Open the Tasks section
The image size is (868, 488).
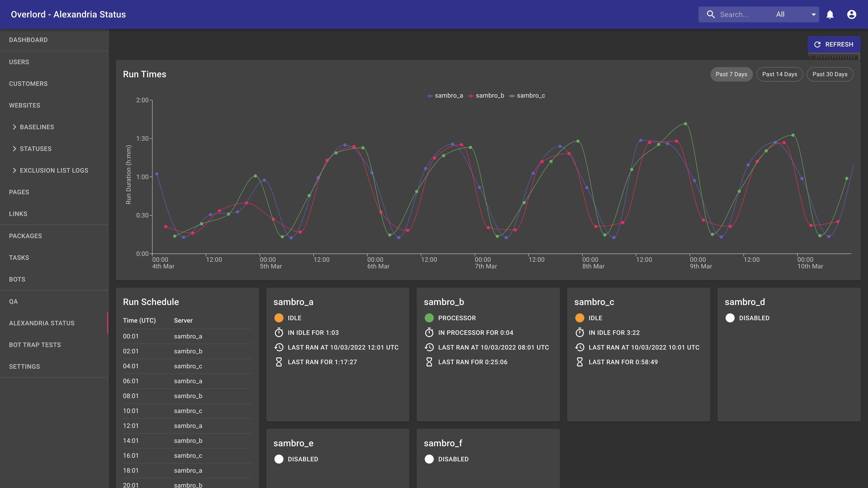[x=54, y=258]
